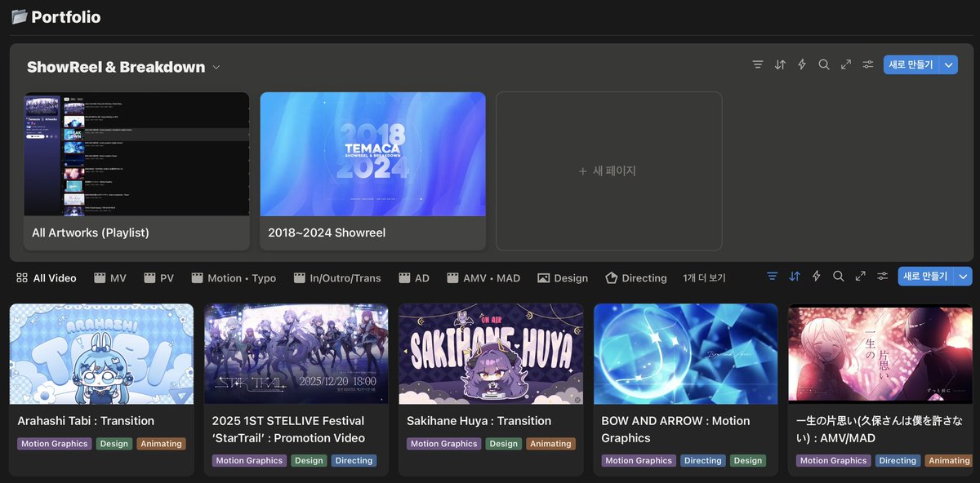
Task: Open the All Artworks (Playlist) thumbnail
Action: coord(136,153)
